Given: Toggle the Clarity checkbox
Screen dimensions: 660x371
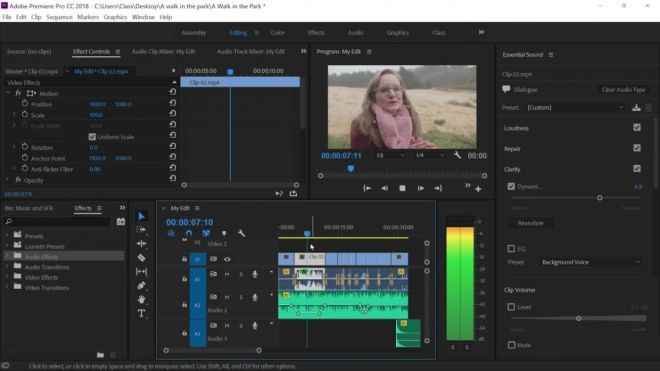Looking at the screenshot, I should click(637, 169).
